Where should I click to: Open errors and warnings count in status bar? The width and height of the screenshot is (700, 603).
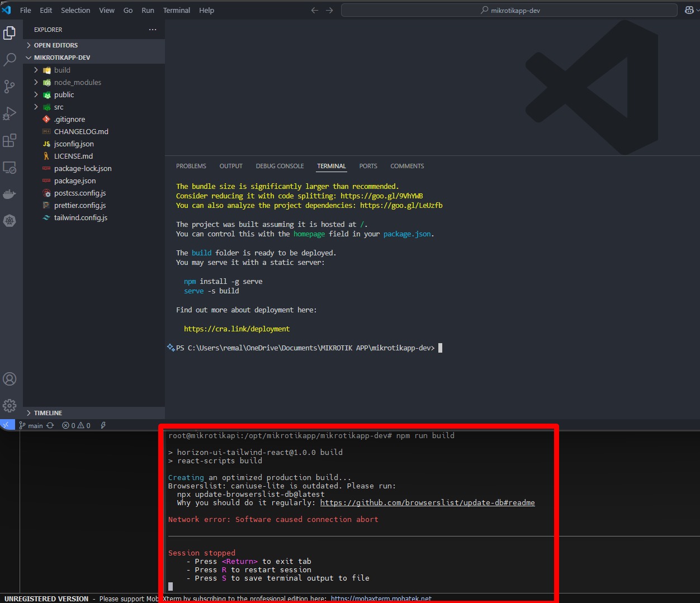point(77,425)
